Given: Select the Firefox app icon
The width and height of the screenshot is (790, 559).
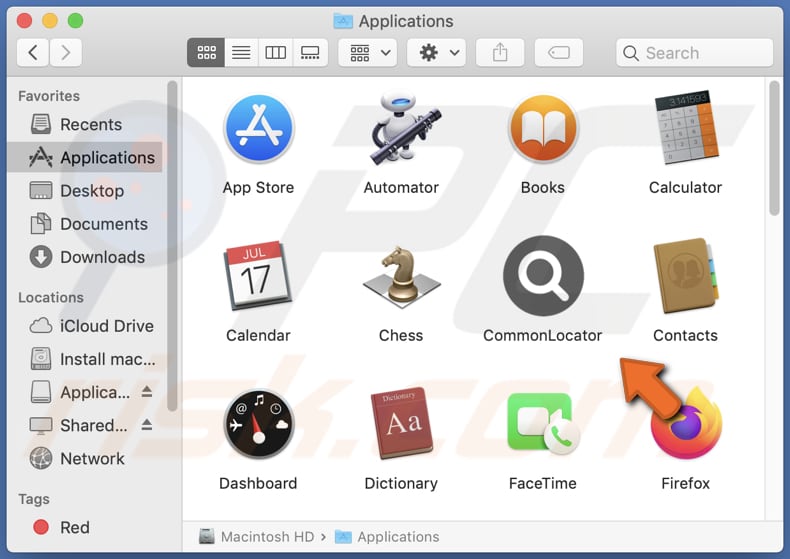Looking at the screenshot, I should tap(686, 425).
